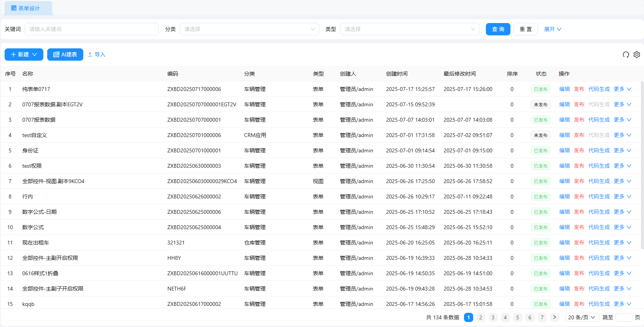This screenshot has width=644, height=327.
Task: Go to page 3 in pagination
Action: [493, 317]
